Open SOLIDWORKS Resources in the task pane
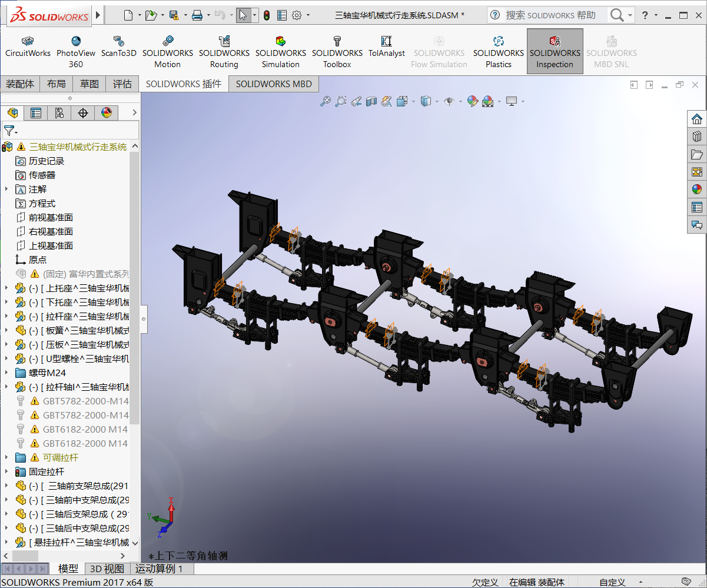This screenshot has height=588, width=707. tap(697, 119)
